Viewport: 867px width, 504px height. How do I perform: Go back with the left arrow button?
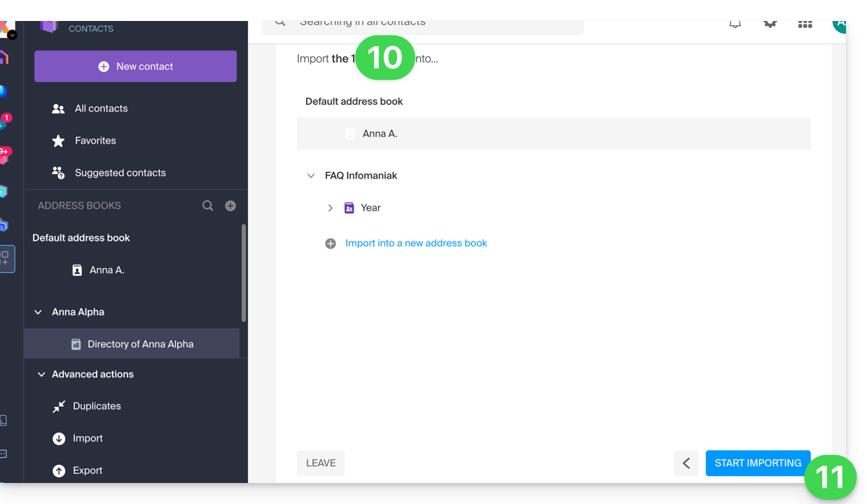coord(686,463)
